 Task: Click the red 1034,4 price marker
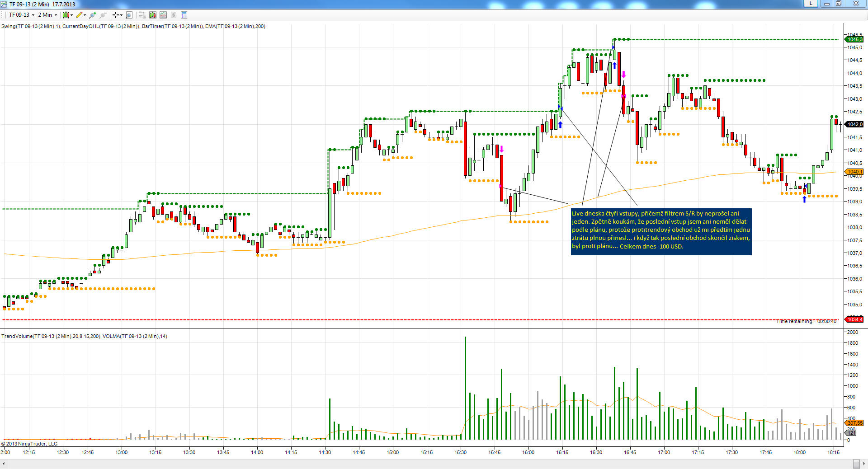coord(854,319)
